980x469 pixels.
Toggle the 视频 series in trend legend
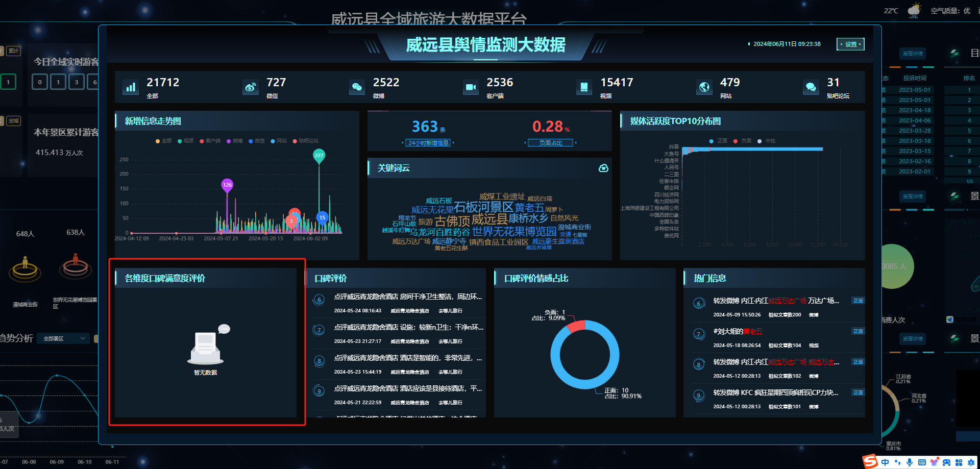[x=186, y=141]
